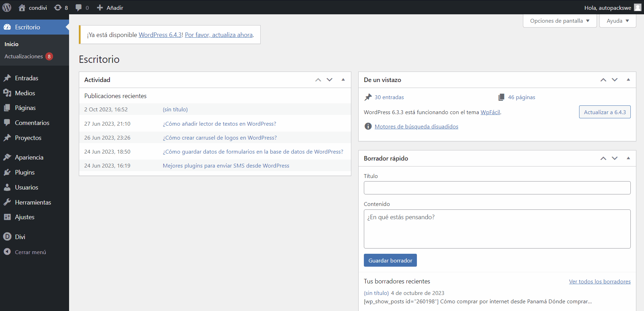
Task: Expand the Opciones de pantalla dropdown
Action: (560, 21)
